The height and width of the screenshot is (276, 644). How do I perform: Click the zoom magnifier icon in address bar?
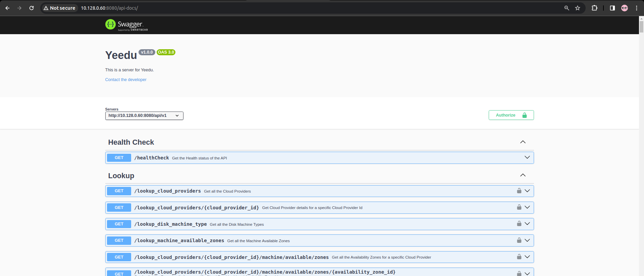coord(567,8)
